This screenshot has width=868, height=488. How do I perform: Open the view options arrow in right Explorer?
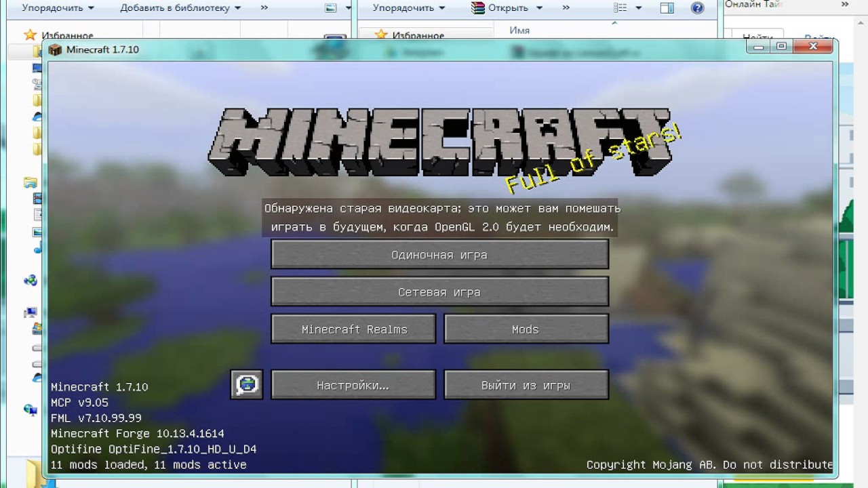click(637, 8)
